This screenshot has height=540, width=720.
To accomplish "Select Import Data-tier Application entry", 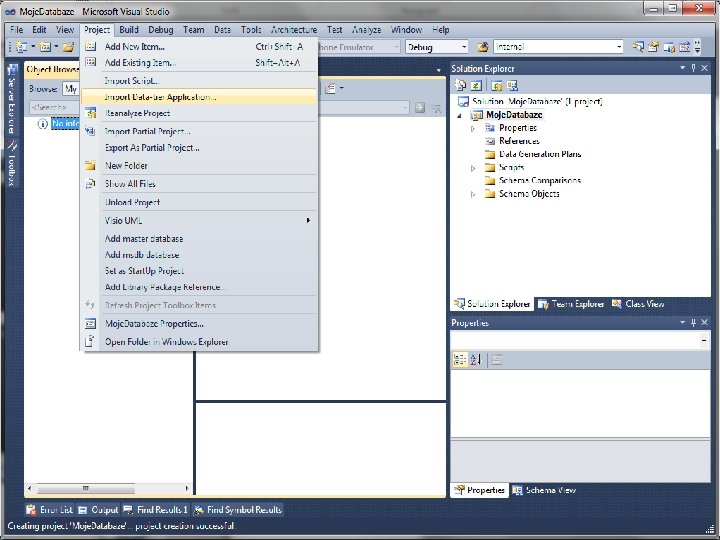I will pos(199,97).
